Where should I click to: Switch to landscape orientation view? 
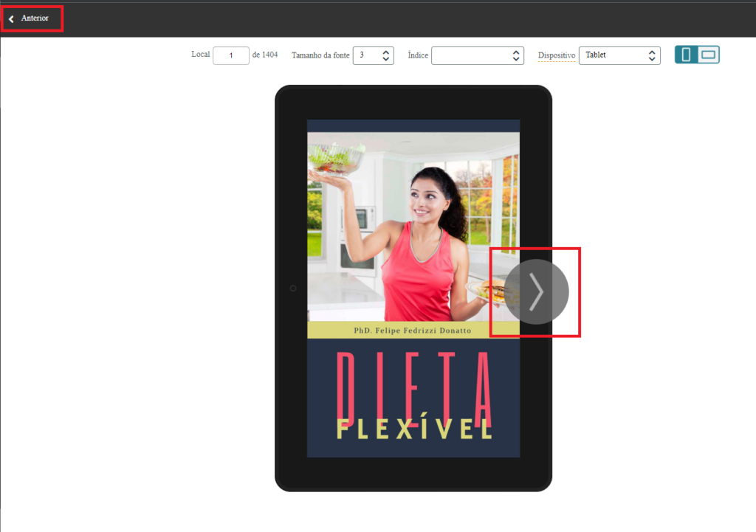click(708, 55)
